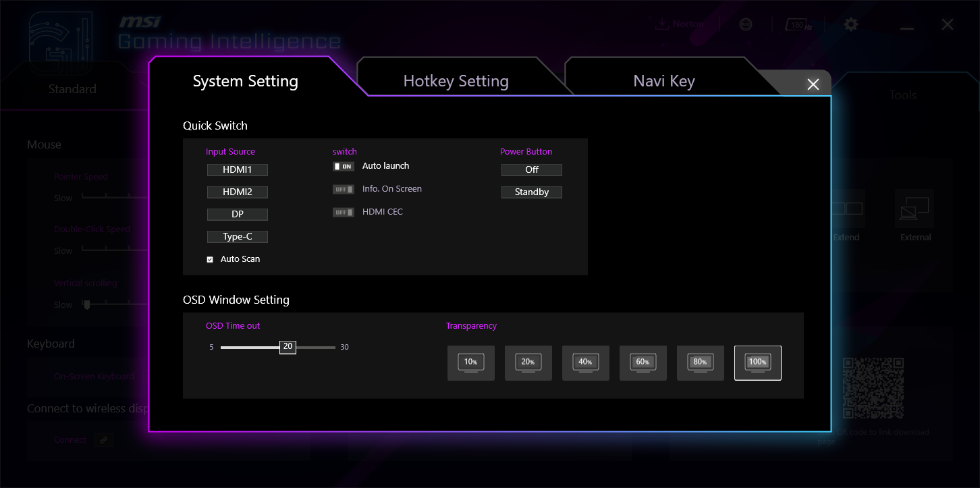The image size is (980, 488).
Task: Click the QR code image
Action: pyautogui.click(x=873, y=388)
